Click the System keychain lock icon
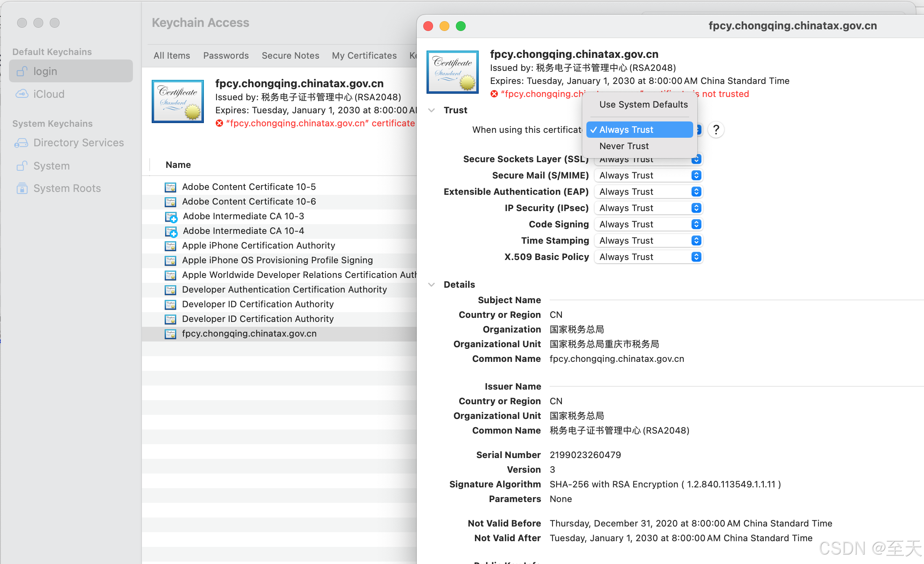The width and height of the screenshot is (924, 564). [x=22, y=166]
